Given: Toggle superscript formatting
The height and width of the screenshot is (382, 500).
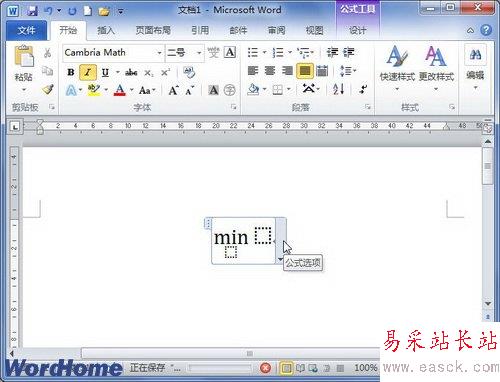Looking at the screenshot, I should click(165, 72).
